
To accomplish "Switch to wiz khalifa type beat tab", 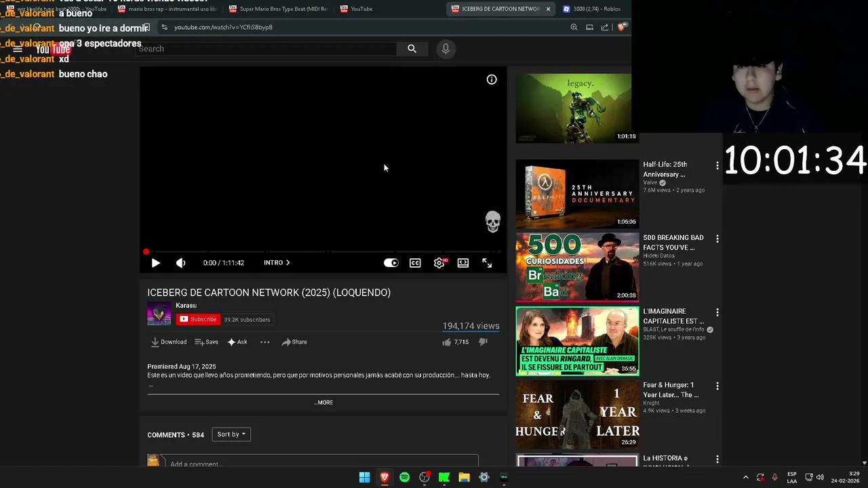I will 57,9.
